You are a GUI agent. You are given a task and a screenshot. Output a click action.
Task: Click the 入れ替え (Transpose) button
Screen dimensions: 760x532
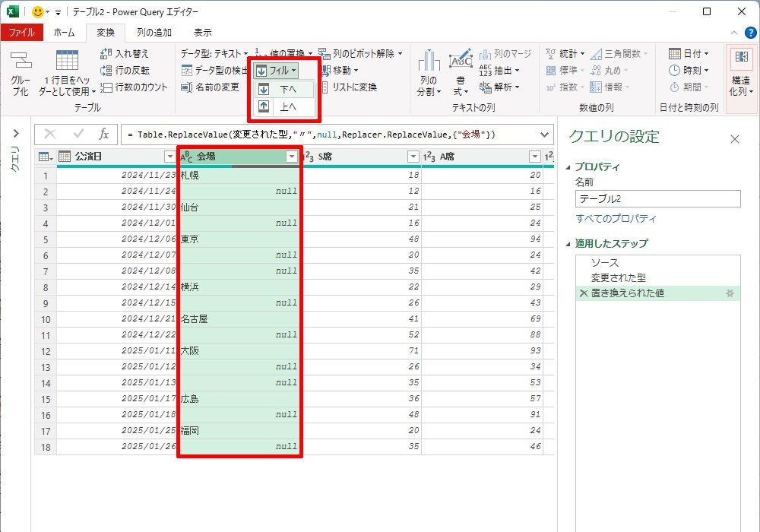pos(125,54)
